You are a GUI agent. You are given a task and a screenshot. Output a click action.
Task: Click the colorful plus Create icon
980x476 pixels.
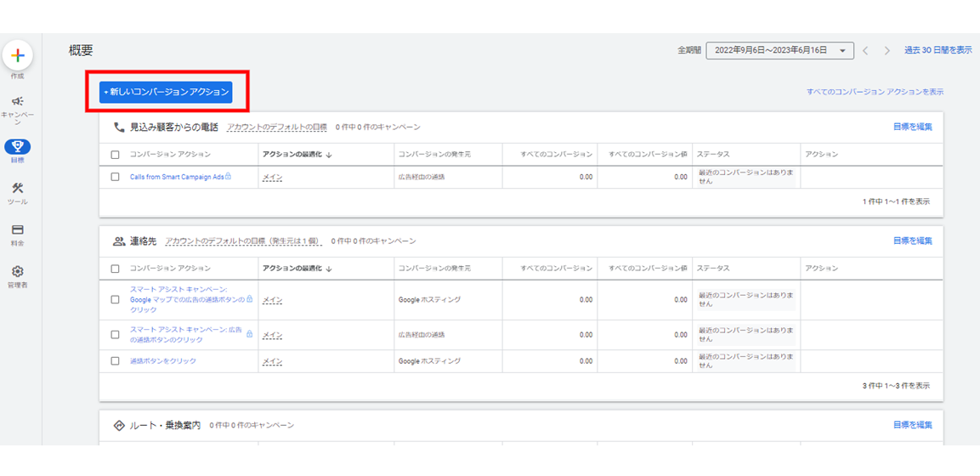click(x=18, y=56)
